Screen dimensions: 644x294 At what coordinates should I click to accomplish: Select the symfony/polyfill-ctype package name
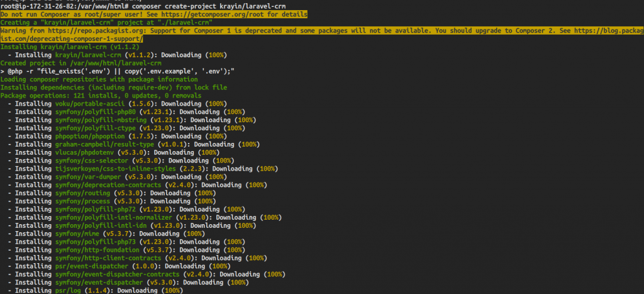point(96,128)
